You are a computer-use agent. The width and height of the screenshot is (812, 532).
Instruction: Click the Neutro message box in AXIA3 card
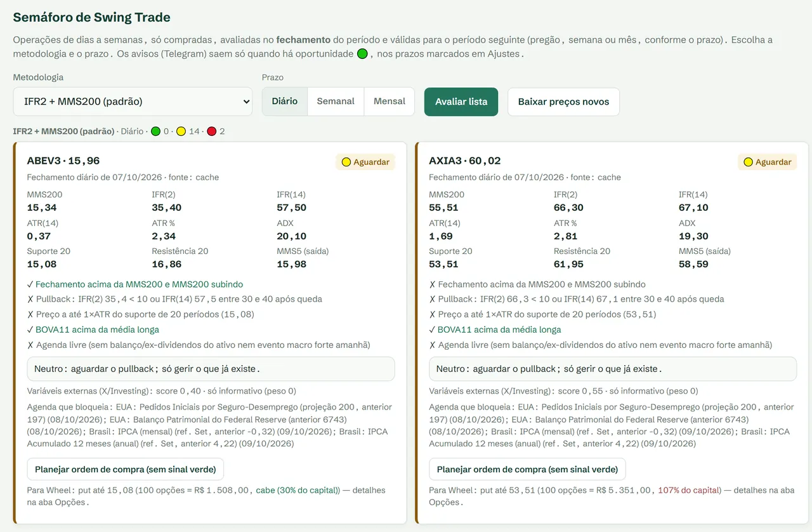point(612,369)
